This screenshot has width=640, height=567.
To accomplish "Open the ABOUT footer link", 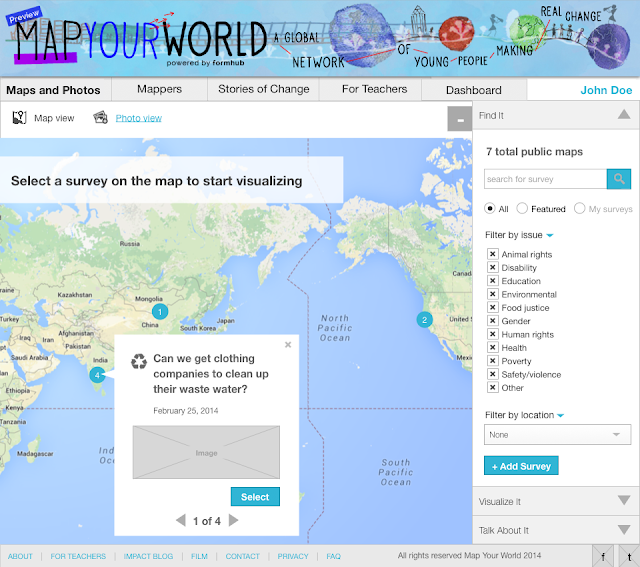I will click(x=20, y=556).
